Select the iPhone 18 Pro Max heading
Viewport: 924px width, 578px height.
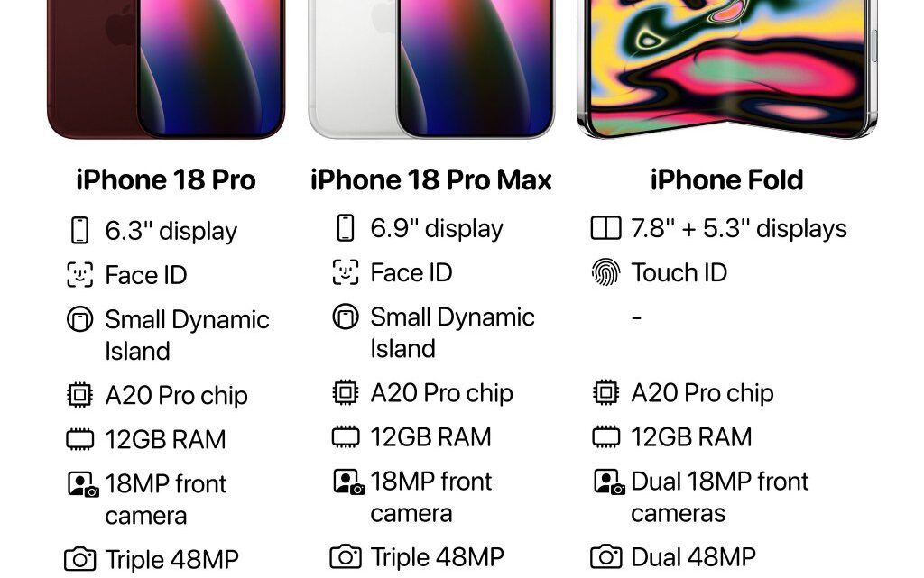[430, 179]
